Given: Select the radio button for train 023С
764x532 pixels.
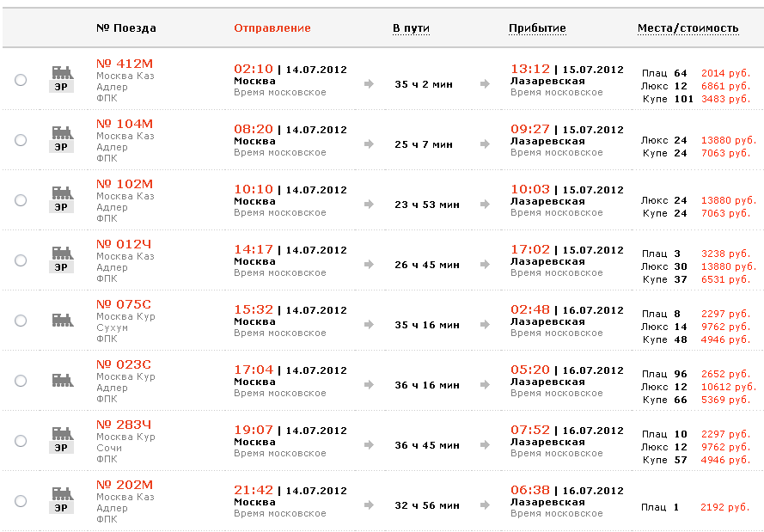Looking at the screenshot, I should [x=21, y=381].
